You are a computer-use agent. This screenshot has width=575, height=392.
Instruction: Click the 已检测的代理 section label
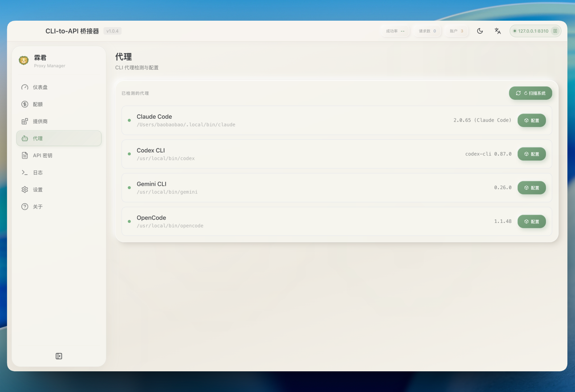pos(135,93)
